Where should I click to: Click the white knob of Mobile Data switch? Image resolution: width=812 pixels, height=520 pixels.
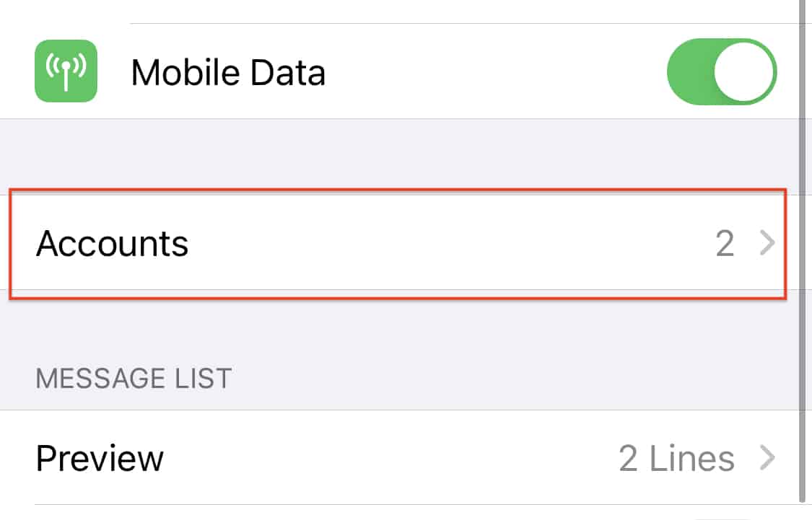[743, 71]
